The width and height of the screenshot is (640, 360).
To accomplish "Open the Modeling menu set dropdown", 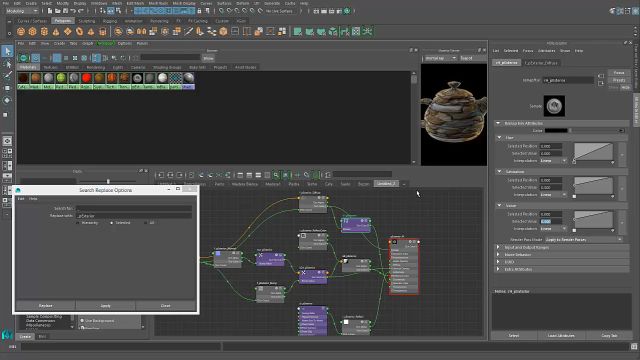I will [22, 11].
